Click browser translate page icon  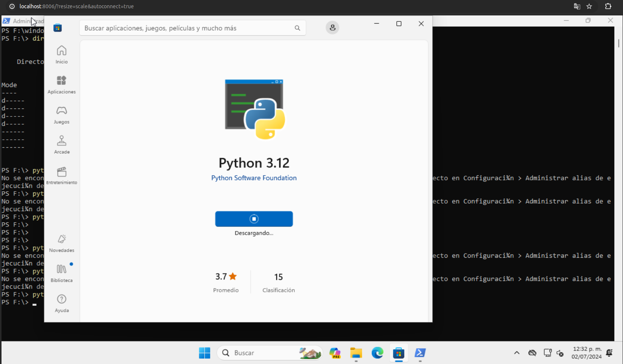tap(577, 6)
